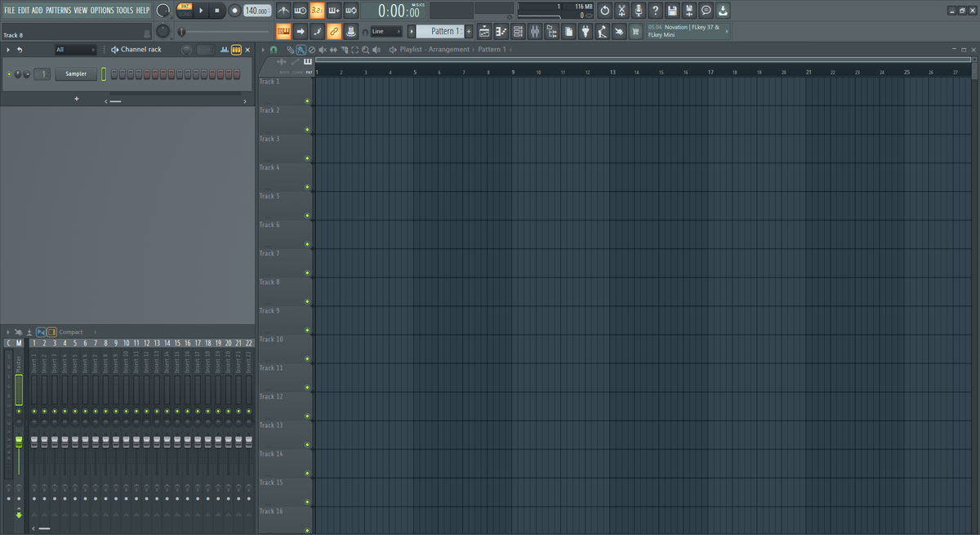Open the Channel rack via toolbar icon
Screen dimensions: 980x535
tap(518, 32)
